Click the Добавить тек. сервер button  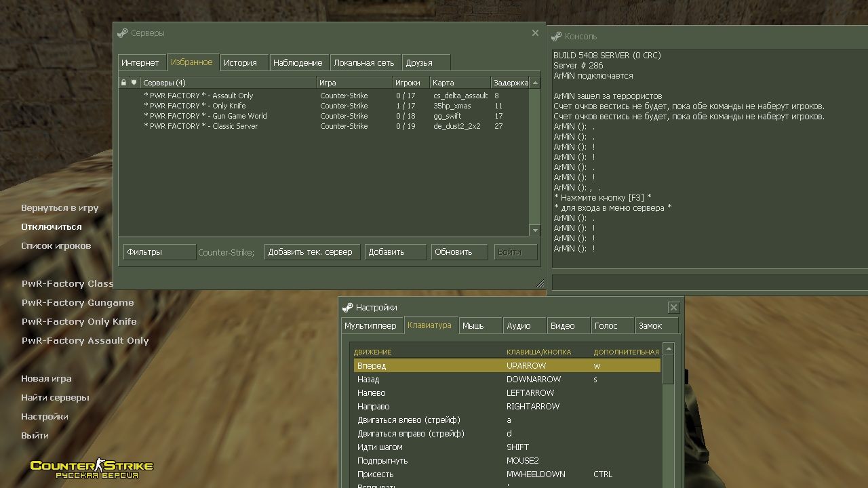pyautogui.click(x=311, y=252)
